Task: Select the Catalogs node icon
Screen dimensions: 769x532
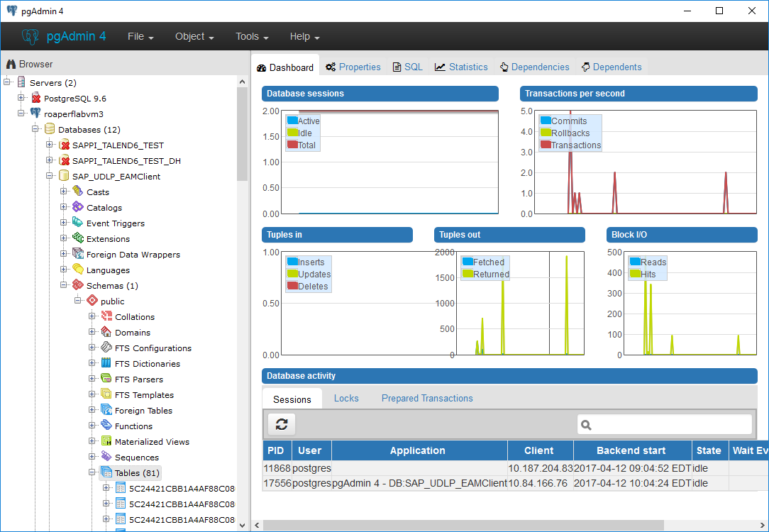Action: tap(78, 207)
